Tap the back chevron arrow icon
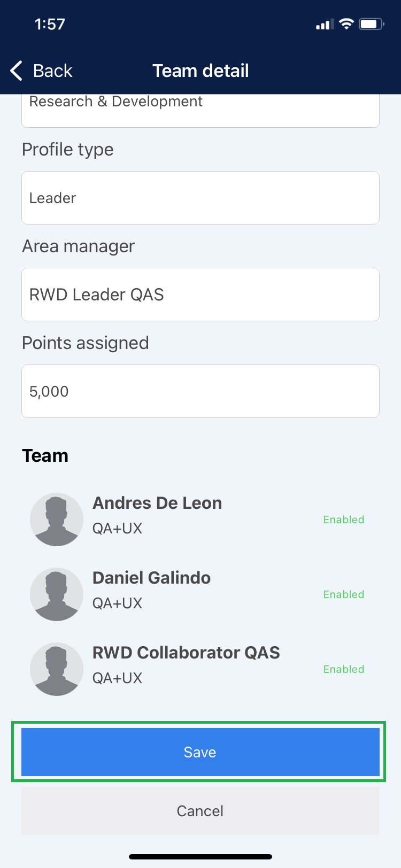The width and height of the screenshot is (401, 868). [x=17, y=71]
